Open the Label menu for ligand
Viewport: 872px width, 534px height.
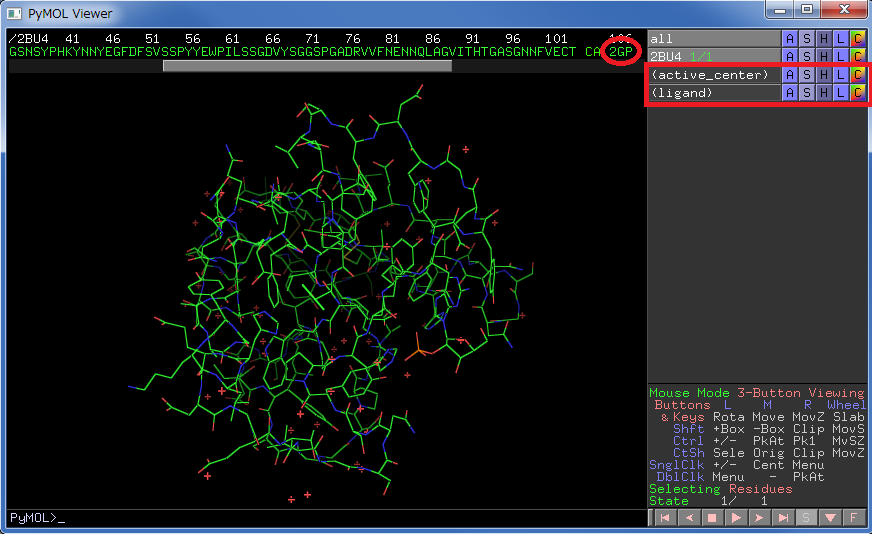pyautogui.click(x=840, y=93)
